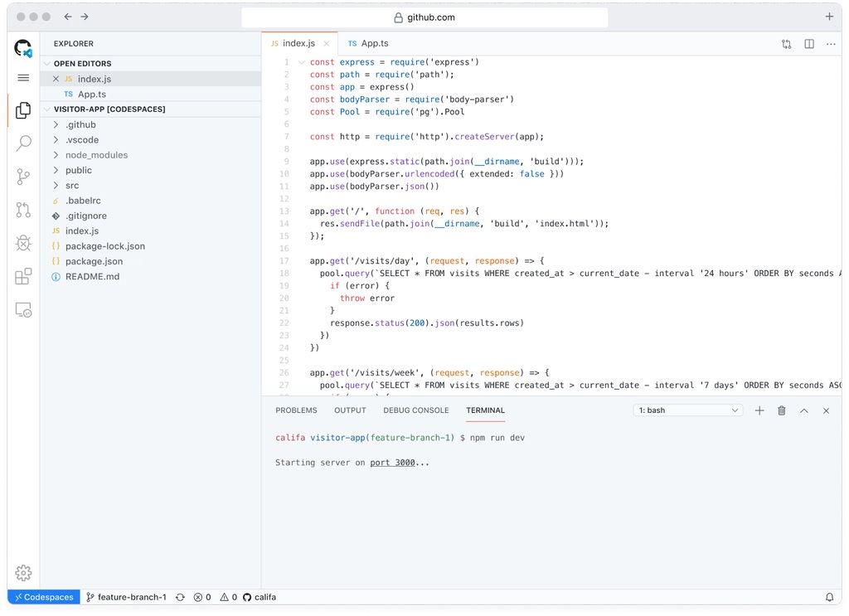
Task: Switch to the App.ts editor tab
Action: [x=368, y=43]
